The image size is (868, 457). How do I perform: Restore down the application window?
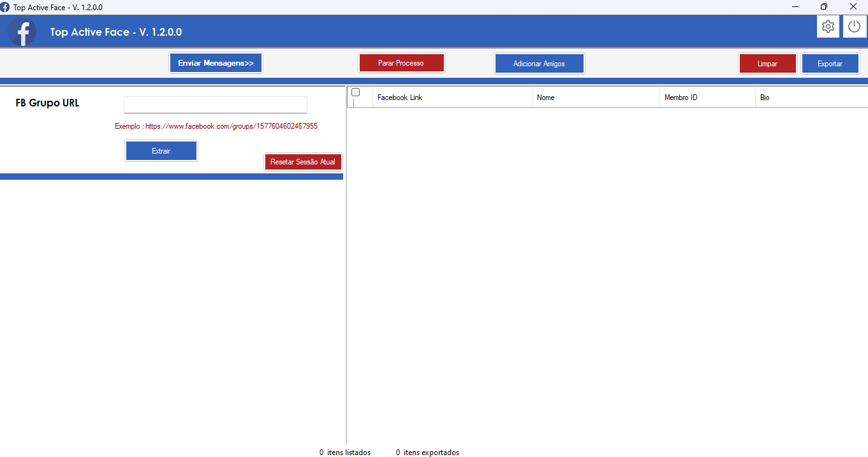[824, 7]
